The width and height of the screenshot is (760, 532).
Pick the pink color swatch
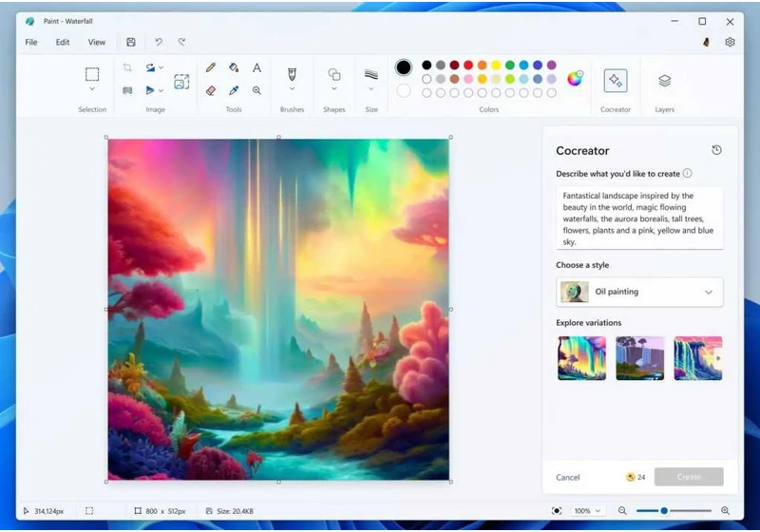pyautogui.click(x=468, y=79)
